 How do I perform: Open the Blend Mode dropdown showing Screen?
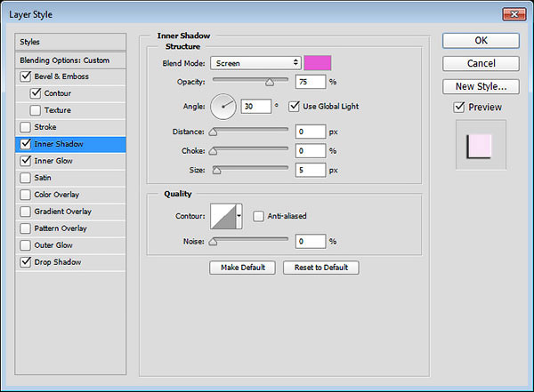click(x=255, y=63)
